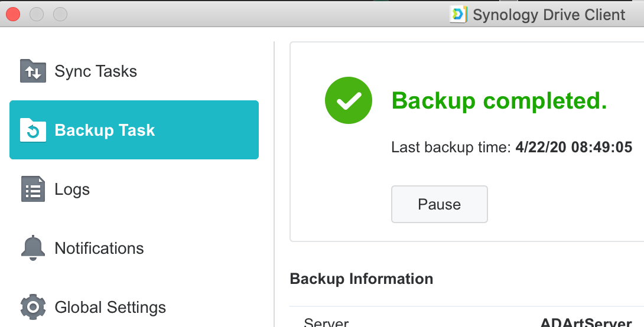Screen dimensions: 644x327
Task: Click the Logs document icon
Action: pos(33,189)
